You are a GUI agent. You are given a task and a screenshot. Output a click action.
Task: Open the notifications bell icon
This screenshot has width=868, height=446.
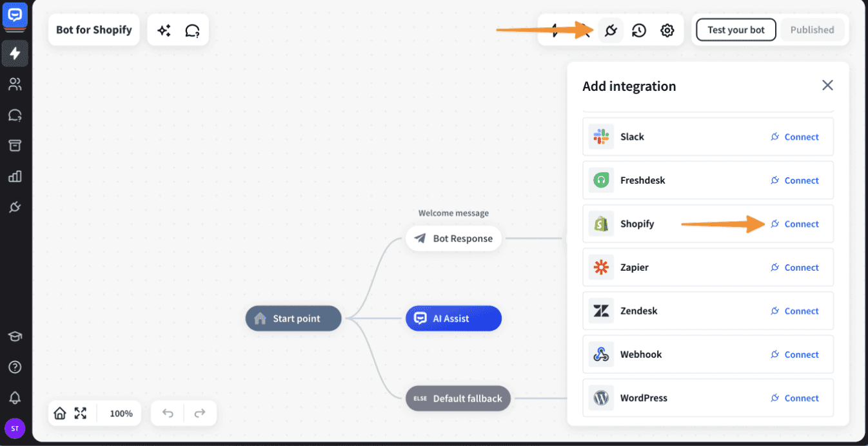tap(15, 398)
